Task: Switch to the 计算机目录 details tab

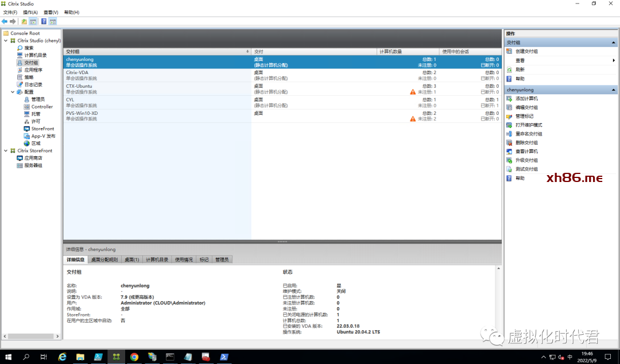Action: click(157, 260)
